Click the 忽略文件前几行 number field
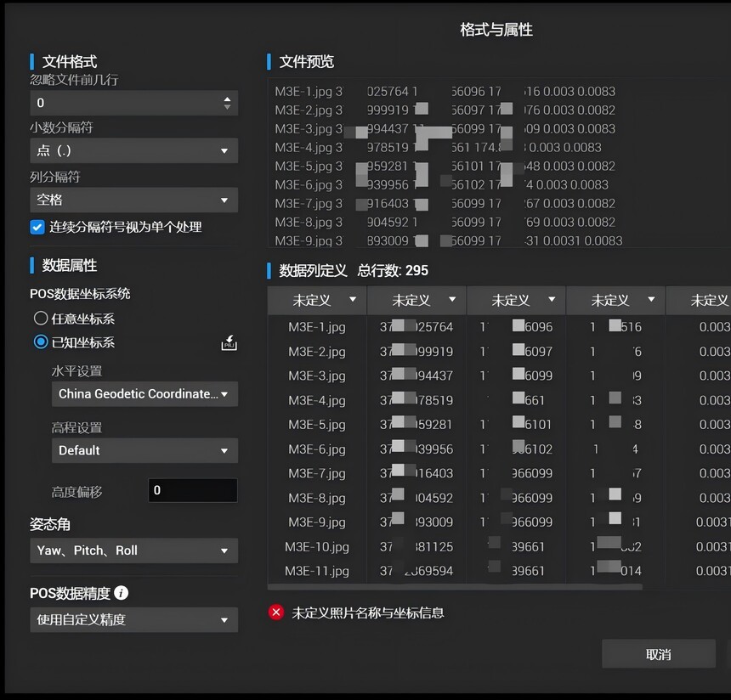 click(x=133, y=103)
